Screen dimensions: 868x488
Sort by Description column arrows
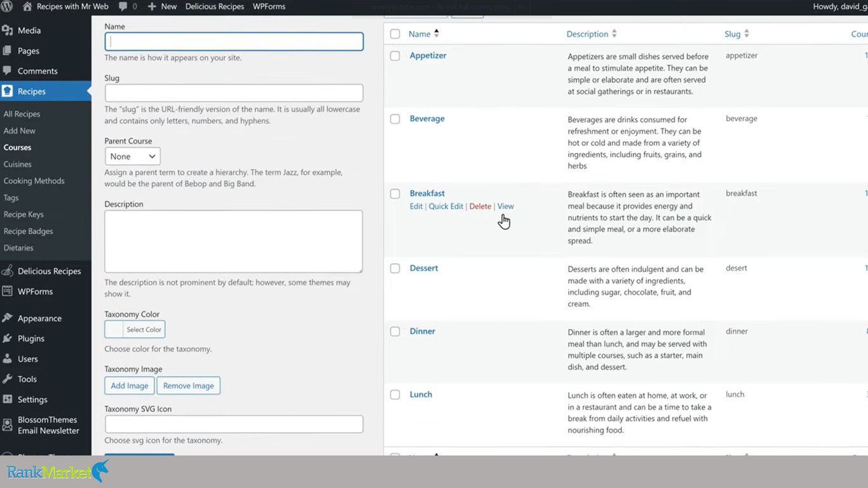(614, 34)
